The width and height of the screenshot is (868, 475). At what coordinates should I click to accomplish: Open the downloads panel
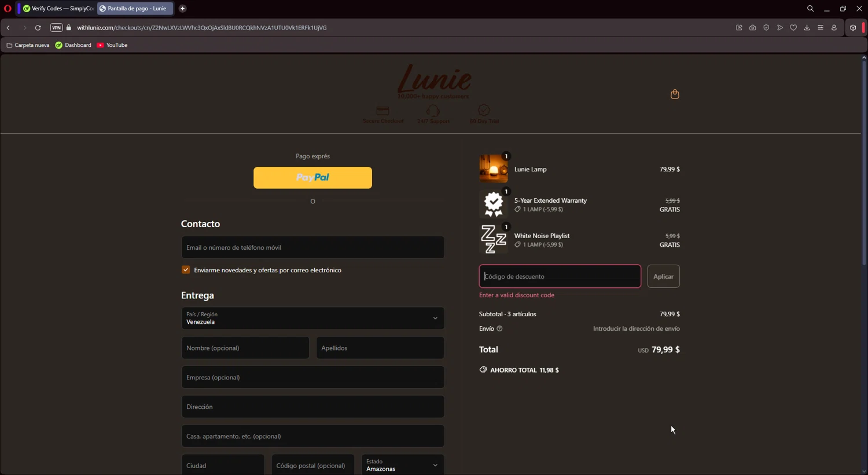point(807,28)
